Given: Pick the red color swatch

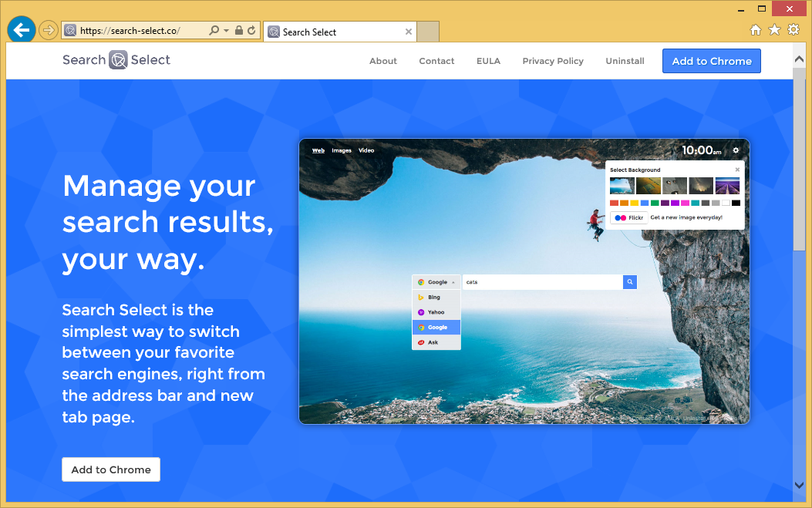Looking at the screenshot, I should (614, 203).
